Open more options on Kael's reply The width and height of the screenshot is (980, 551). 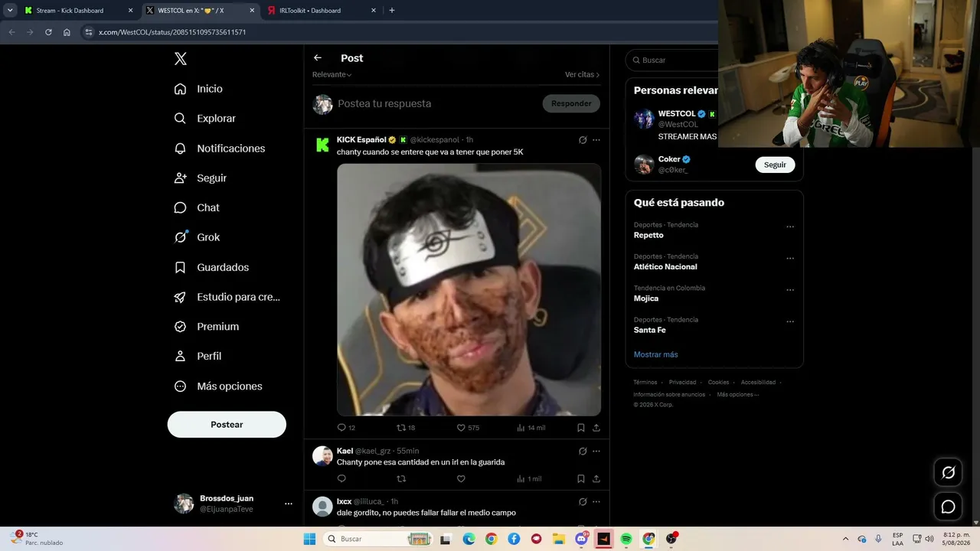[596, 452]
